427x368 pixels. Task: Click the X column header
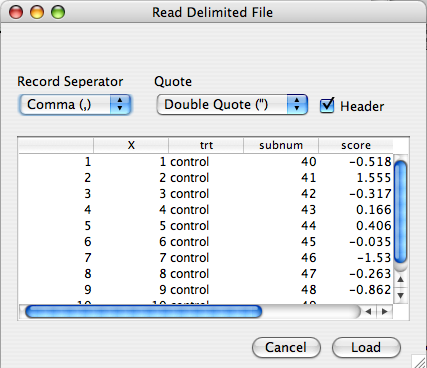(131, 145)
